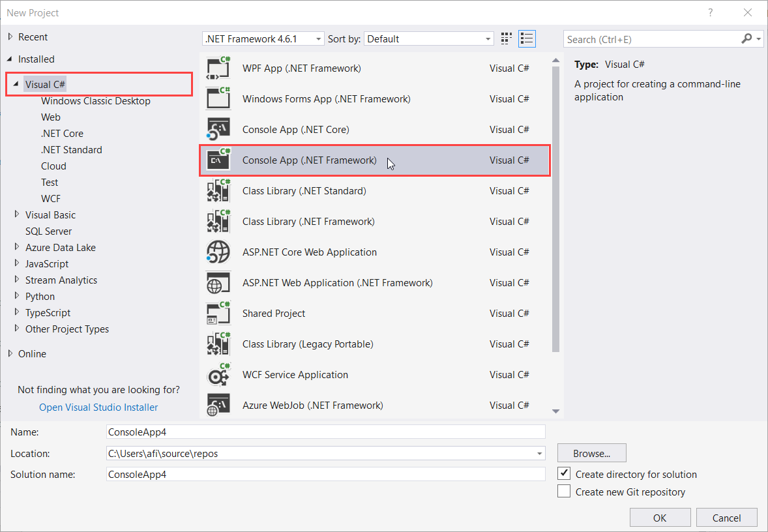
Task: Select the Azure Data Lake tree label
Action: click(61, 247)
